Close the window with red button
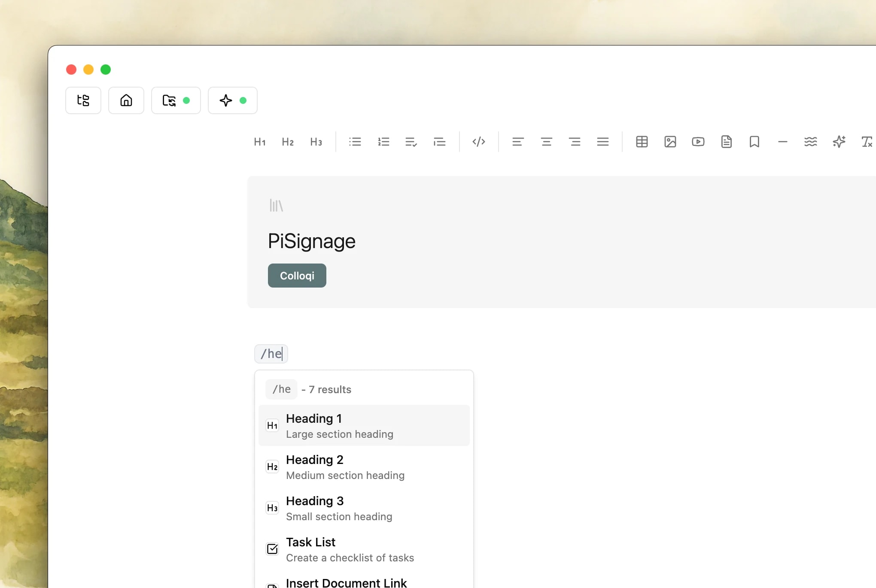This screenshot has height=588, width=876. [x=71, y=70]
